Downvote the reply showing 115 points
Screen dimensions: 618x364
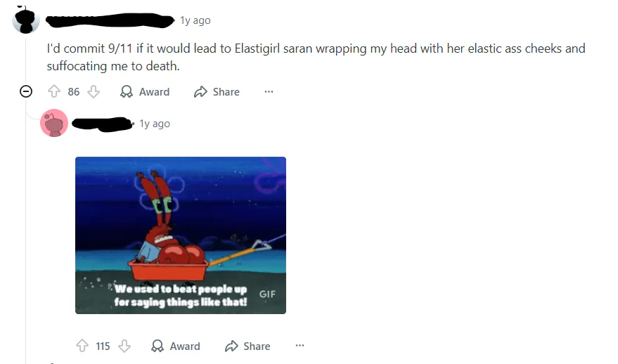124,346
